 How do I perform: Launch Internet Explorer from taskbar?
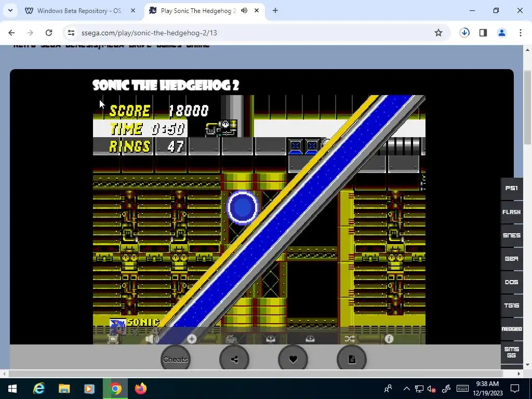[38, 389]
